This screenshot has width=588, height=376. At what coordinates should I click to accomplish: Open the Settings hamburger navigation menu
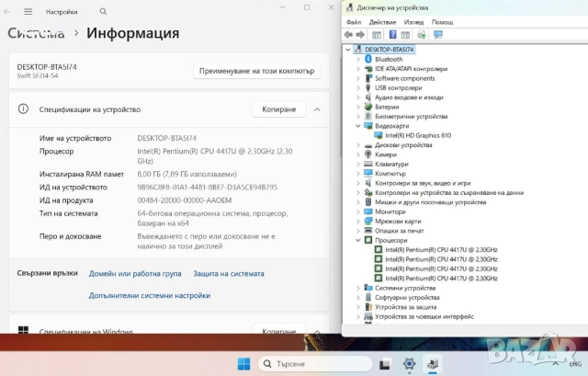pyautogui.click(x=26, y=12)
